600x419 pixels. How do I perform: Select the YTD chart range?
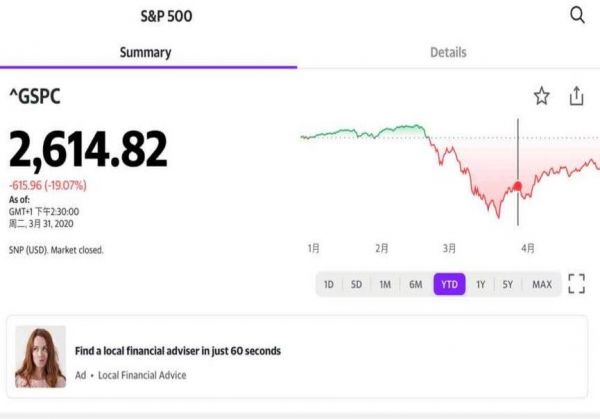tap(449, 285)
